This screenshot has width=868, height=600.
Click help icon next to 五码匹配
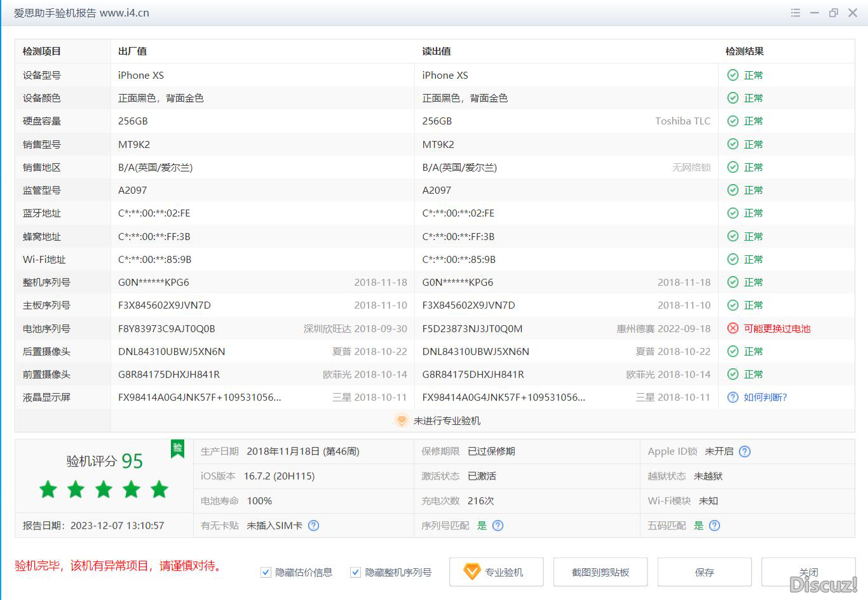714,525
